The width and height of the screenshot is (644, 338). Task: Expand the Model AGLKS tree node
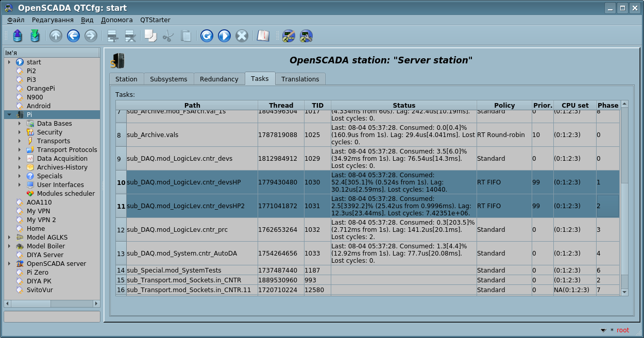pos(9,238)
